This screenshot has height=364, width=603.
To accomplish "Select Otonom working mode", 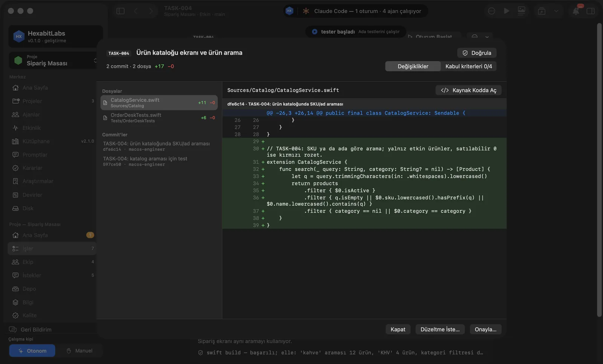I will coord(32,350).
